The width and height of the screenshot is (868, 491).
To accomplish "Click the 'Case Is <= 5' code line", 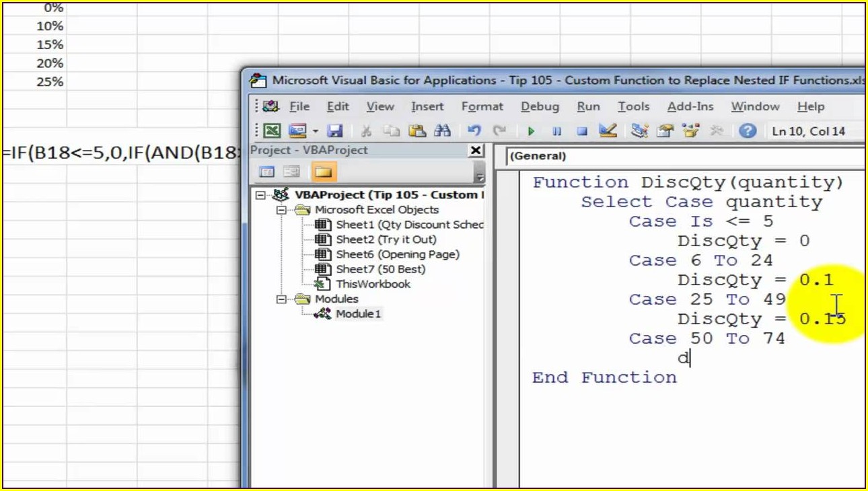I will (701, 221).
